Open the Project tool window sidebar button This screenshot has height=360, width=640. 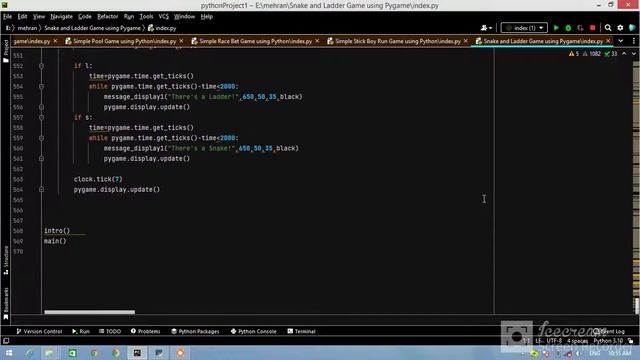coord(6,51)
